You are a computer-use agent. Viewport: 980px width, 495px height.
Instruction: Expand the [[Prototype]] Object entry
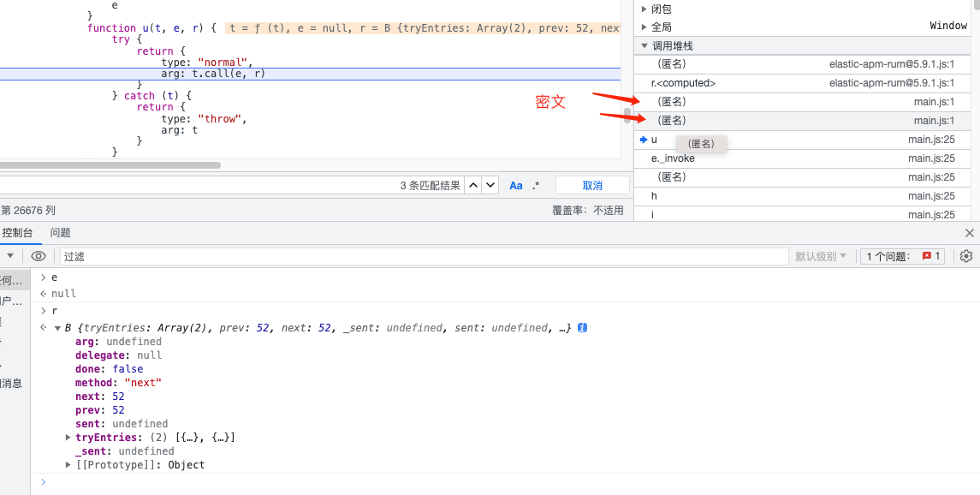pos(68,465)
